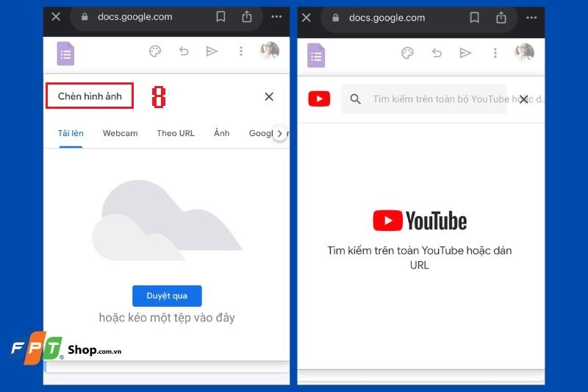
Task: Bookmark the page in right browser
Action: (x=474, y=18)
